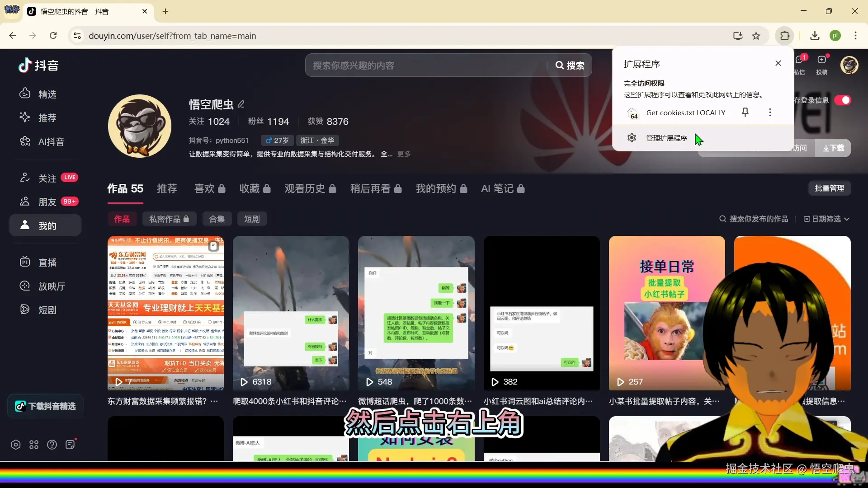Open the video thumbnail with 6318 plays
Image resolution: width=868 pixels, height=488 pixels.
pos(291,313)
